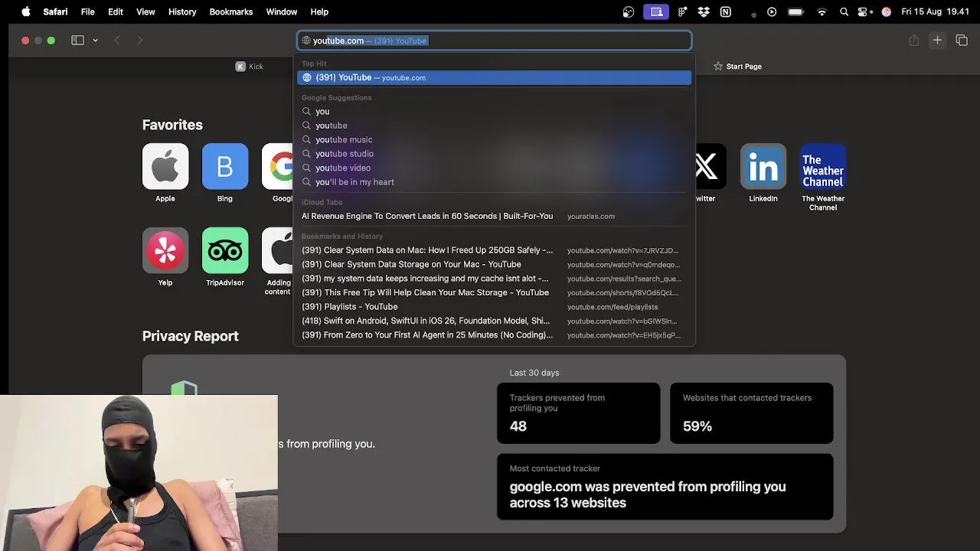980x551 pixels.
Task: Open the Bookmarks menu
Action: pyautogui.click(x=231, y=11)
